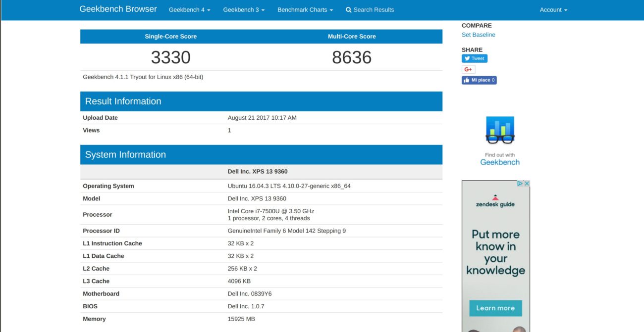Click the zendesk guide ad logo
Viewport: 644px width, 332px height.
click(495, 201)
